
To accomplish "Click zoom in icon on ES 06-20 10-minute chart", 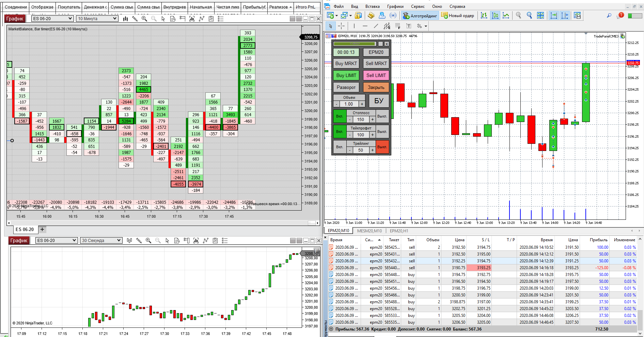I will pyautogui.click(x=144, y=19).
